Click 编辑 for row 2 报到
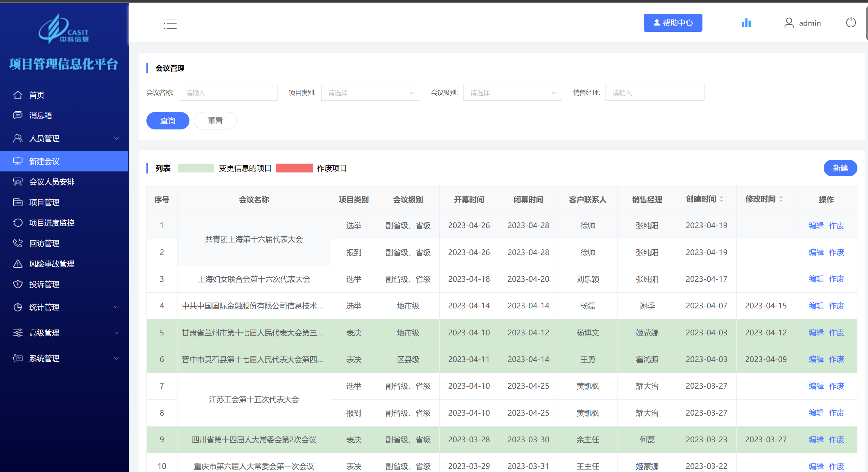 [816, 252]
